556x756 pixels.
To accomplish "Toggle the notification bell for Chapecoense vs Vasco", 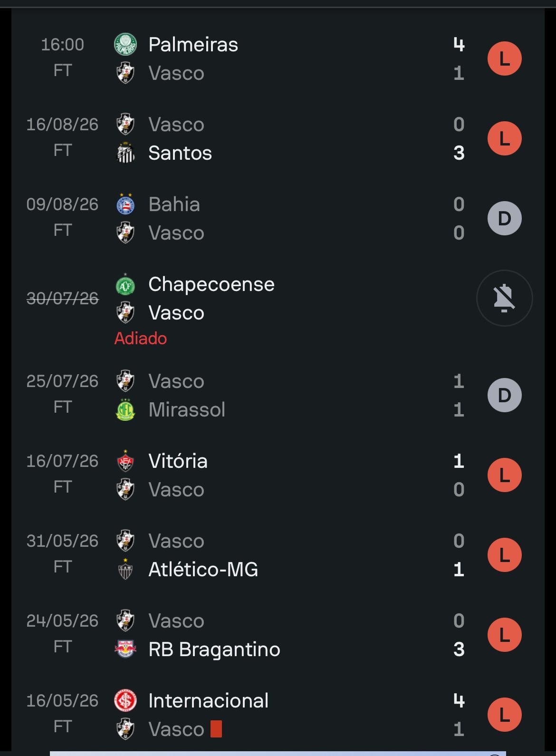I will [504, 298].
